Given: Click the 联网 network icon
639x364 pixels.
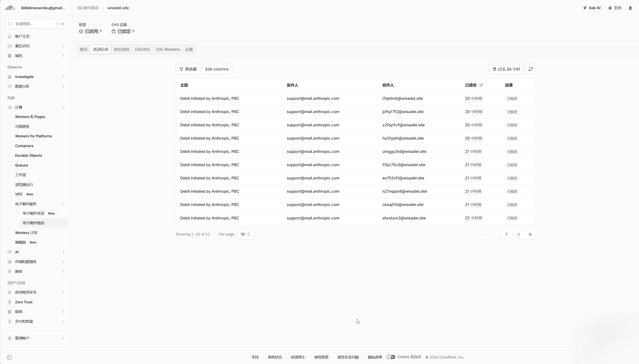Looking at the screenshot, I should tap(10, 312).
